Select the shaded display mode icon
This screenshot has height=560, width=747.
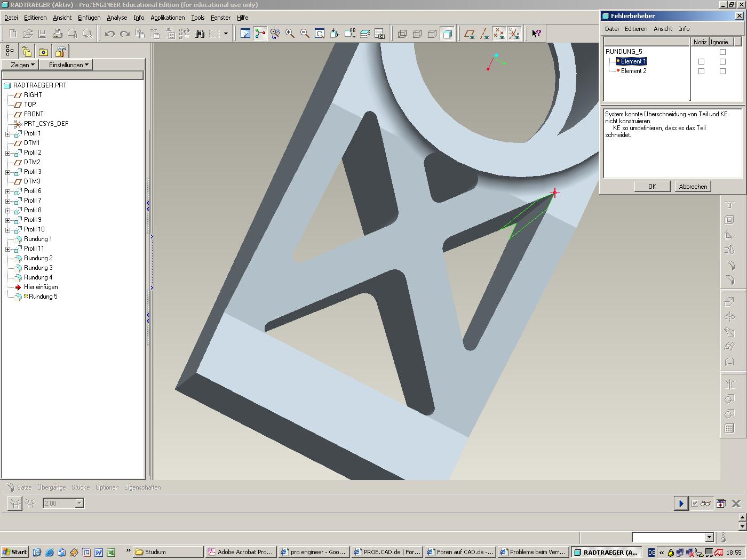(448, 34)
